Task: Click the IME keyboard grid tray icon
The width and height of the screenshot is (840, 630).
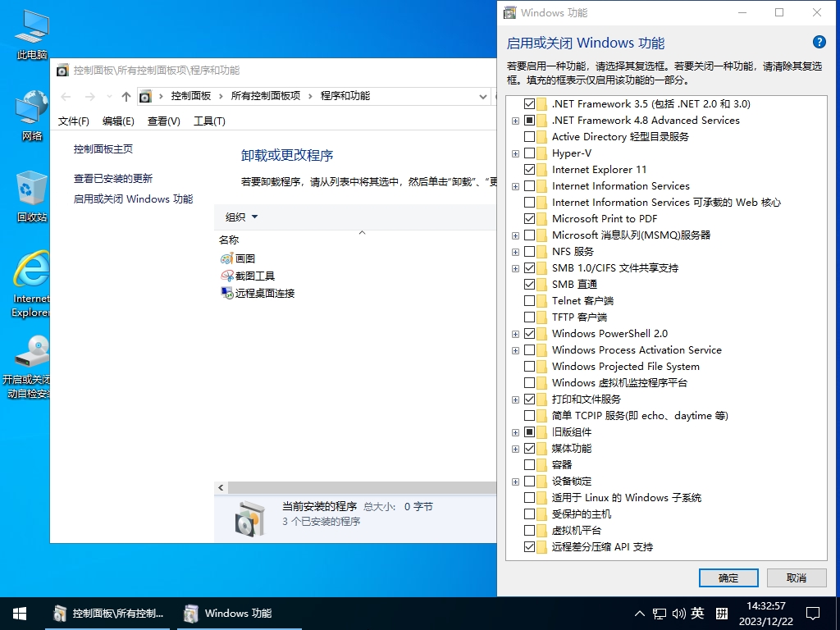Action: (x=722, y=614)
